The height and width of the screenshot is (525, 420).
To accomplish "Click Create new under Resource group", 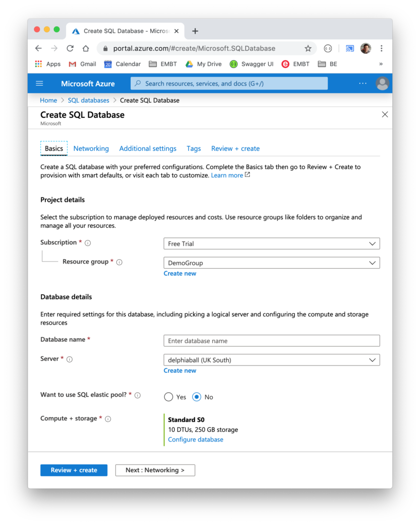I will (180, 274).
